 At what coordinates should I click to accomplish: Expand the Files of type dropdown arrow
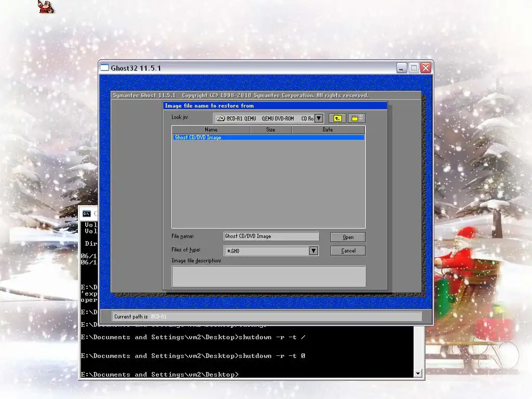pos(313,251)
